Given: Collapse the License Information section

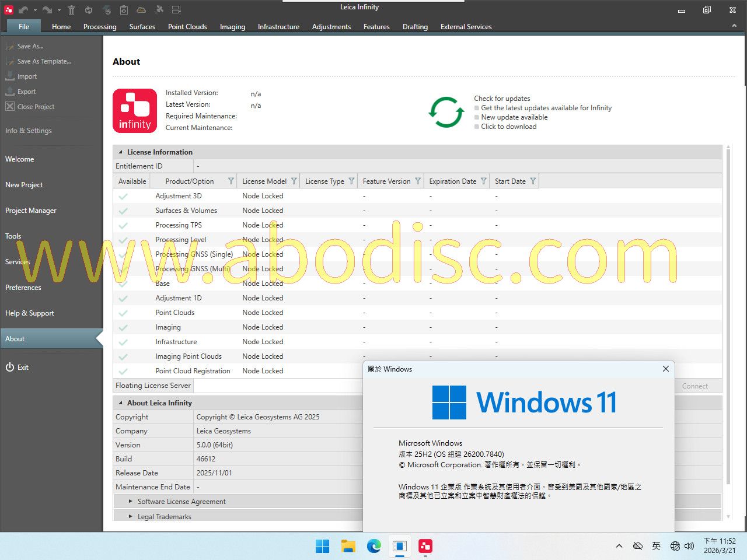Looking at the screenshot, I should 120,152.
